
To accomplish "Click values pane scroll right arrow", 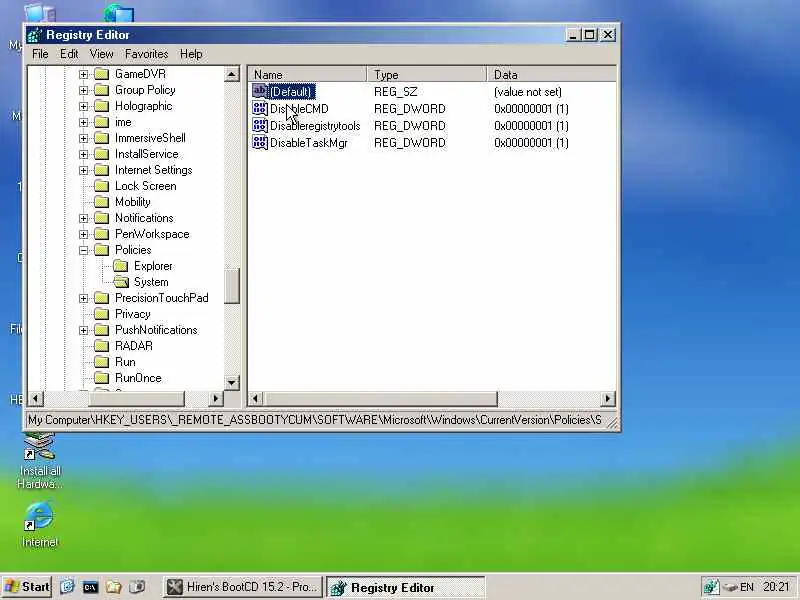I will click(x=608, y=398).
